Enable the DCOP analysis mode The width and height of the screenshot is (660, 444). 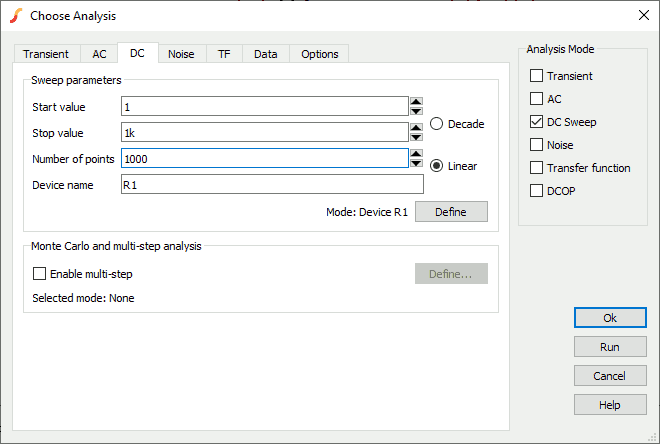pos(537,191)
